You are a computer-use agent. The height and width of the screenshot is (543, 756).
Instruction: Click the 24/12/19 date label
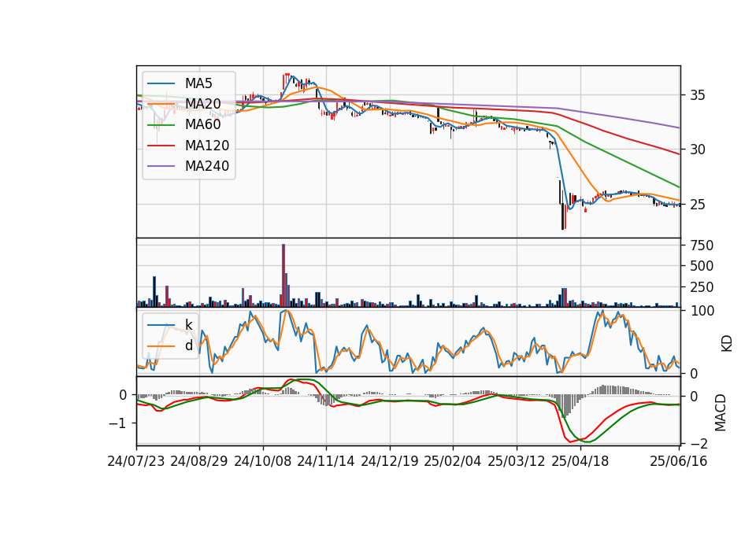point(390,461)
